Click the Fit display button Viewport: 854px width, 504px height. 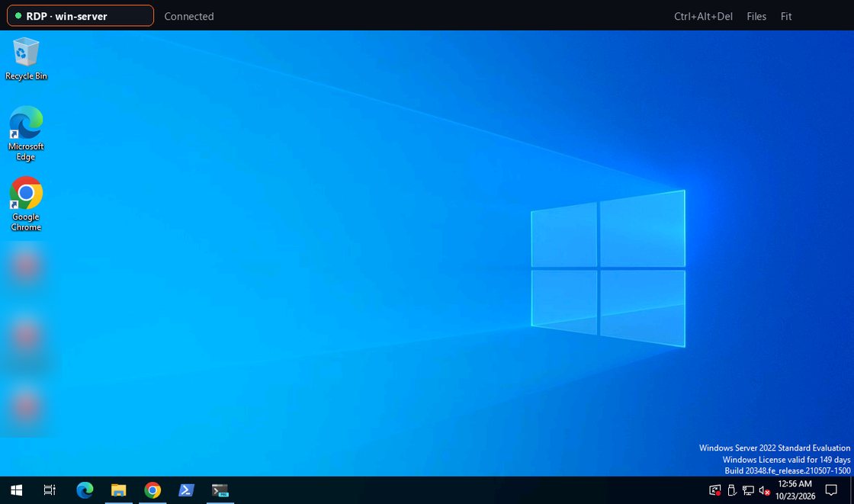(x=786, y=16)
